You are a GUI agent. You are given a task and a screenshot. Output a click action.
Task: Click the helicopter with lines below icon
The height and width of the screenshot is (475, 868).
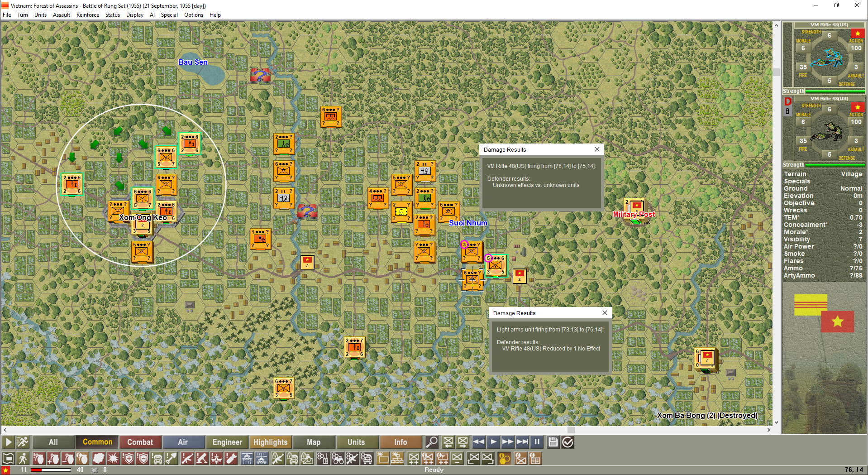[x=247, y=459]
